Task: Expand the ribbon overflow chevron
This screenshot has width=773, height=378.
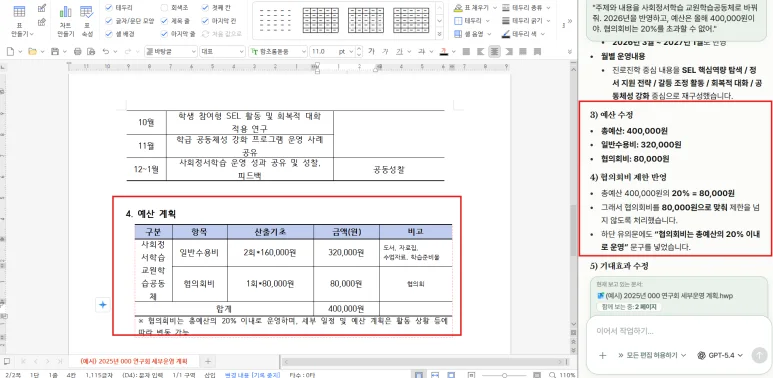Action: [x=570, y=21]
